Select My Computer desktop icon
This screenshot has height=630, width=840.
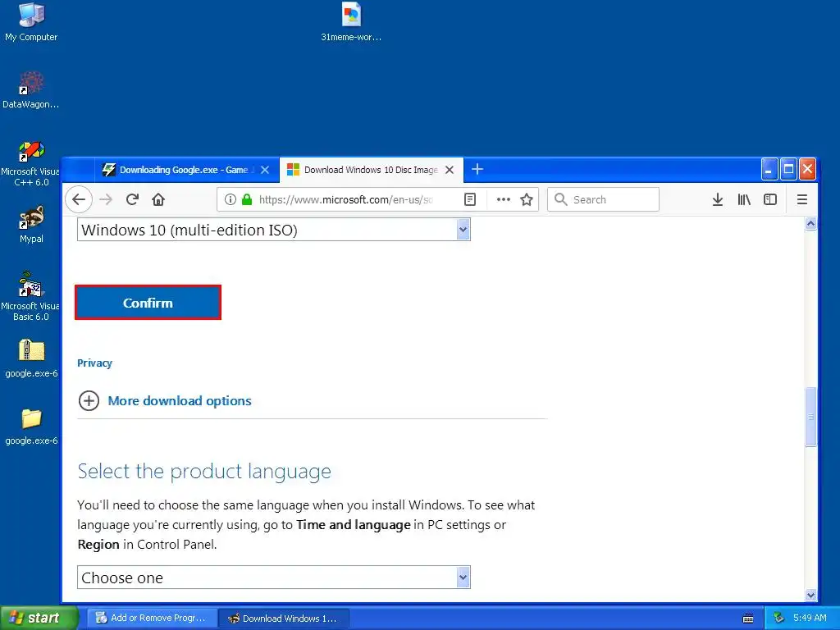click(x=31, y=22)
